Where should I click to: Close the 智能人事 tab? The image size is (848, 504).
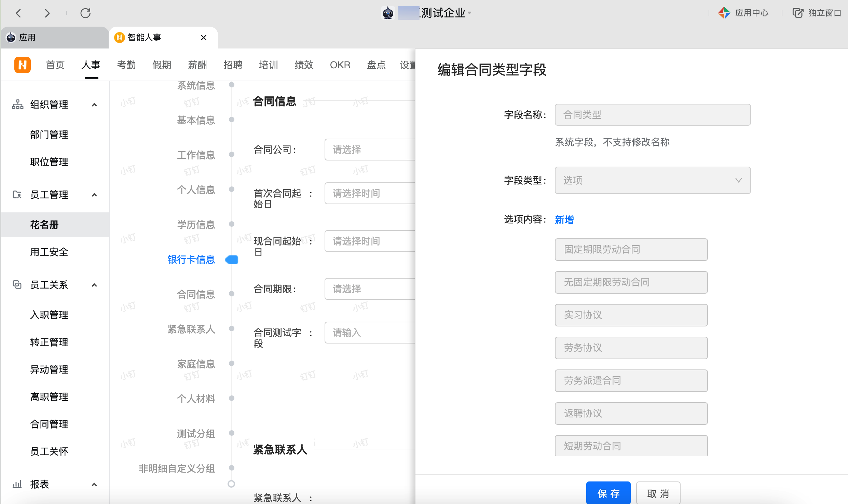pyautogui.click(x=204, y=38)
